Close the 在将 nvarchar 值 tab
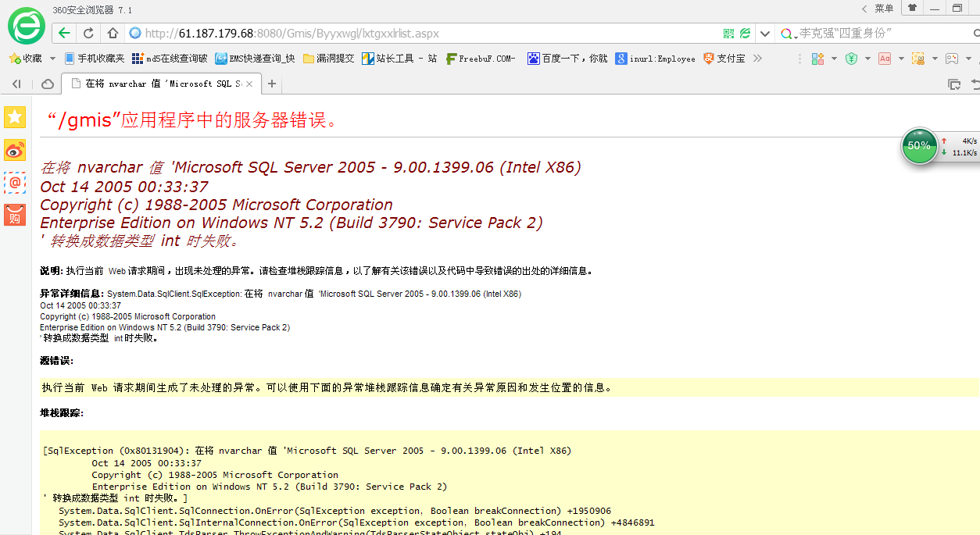980x535 pixels. click(249, 84)
